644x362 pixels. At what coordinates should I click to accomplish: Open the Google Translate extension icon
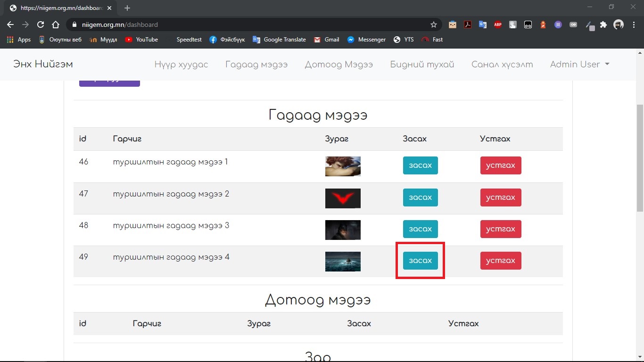click(483, 25)
